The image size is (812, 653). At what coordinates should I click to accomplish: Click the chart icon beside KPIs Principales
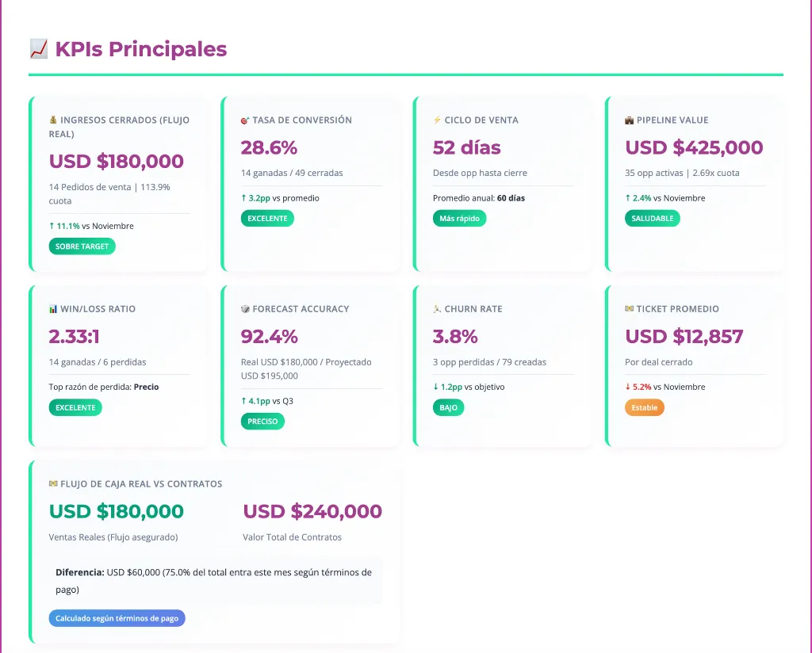38,49
